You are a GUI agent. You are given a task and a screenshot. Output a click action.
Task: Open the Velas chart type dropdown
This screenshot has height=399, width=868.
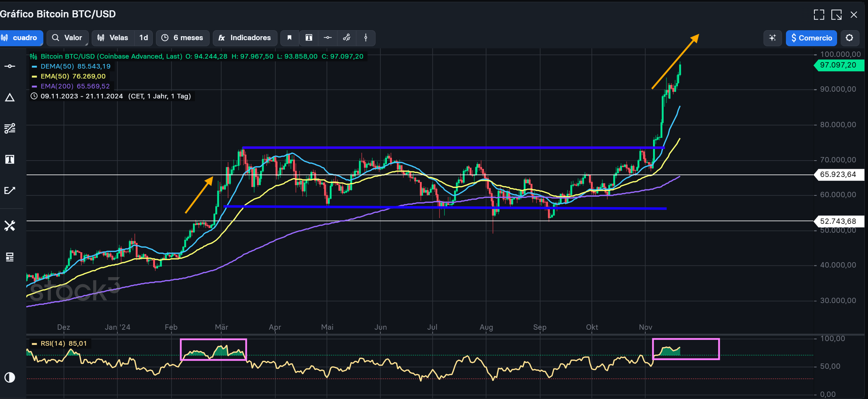pos(113,38)
